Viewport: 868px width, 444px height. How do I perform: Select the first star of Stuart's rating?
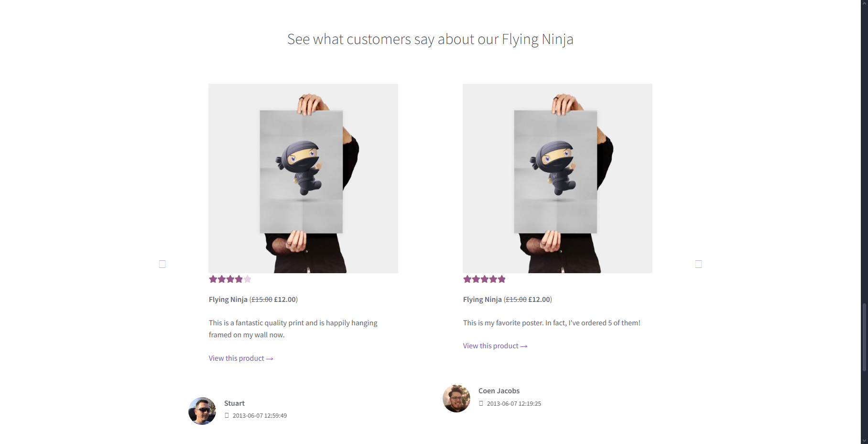(x=212, y=279)
